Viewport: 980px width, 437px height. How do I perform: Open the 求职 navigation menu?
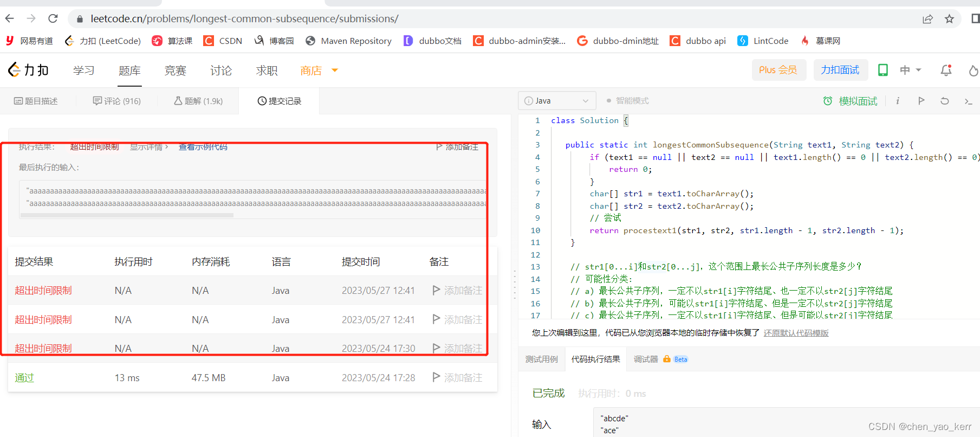(267, 70)
